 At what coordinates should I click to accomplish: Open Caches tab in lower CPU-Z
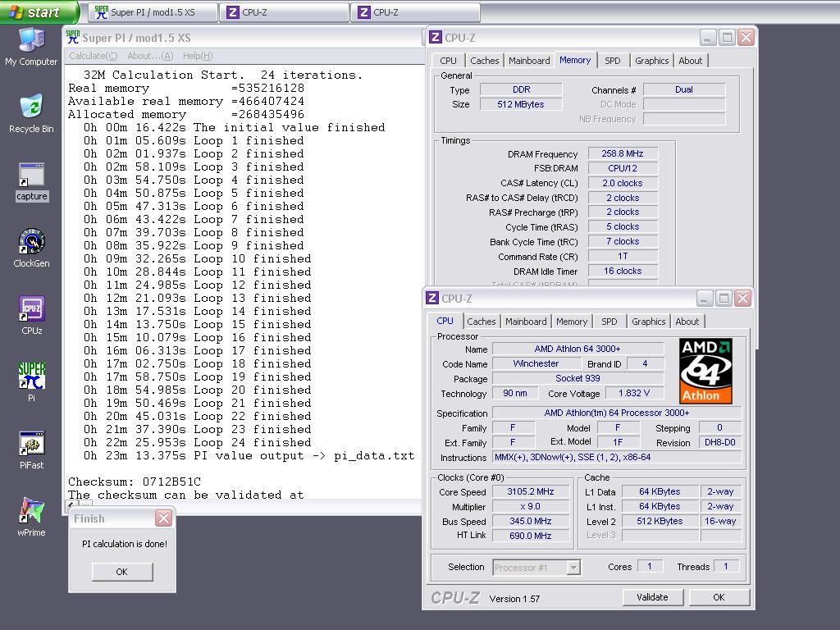481,322
